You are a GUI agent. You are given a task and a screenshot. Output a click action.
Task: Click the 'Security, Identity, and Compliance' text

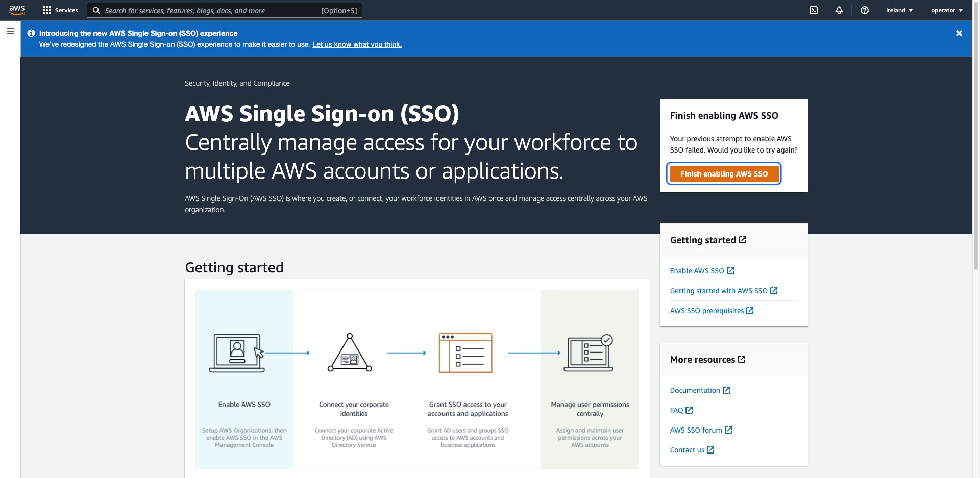click(x=237, y=83)
